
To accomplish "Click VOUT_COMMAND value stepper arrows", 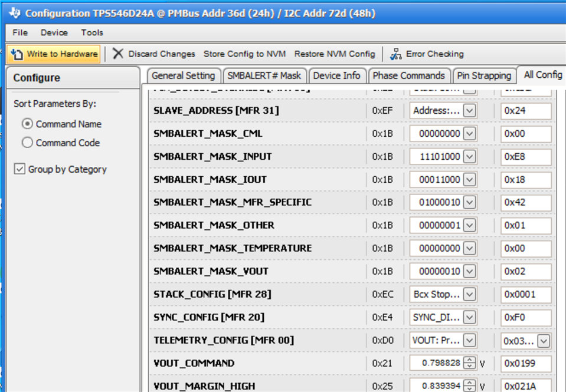I will (x=469, y=363).
